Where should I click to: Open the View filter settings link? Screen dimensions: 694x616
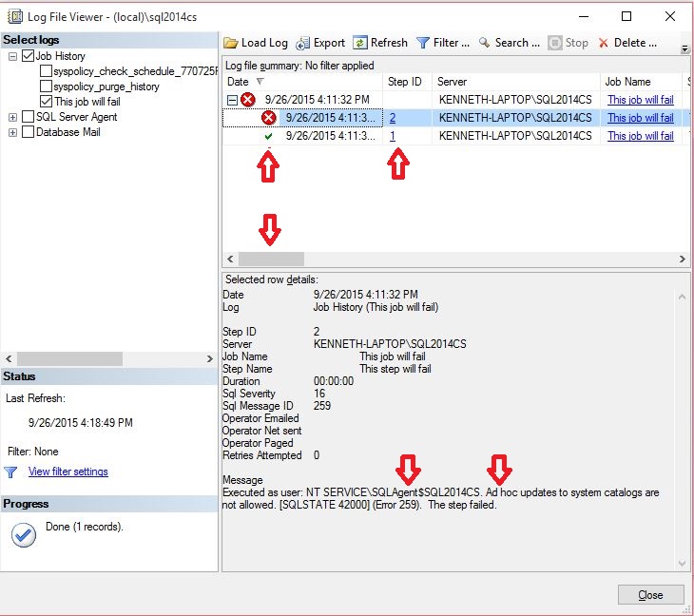point(67,472)
